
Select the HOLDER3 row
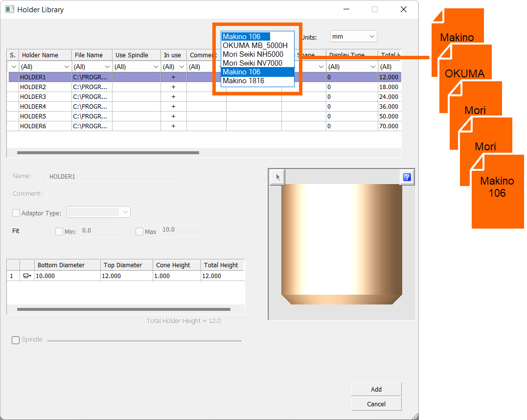pyautogui.click(x=205, y=96)
